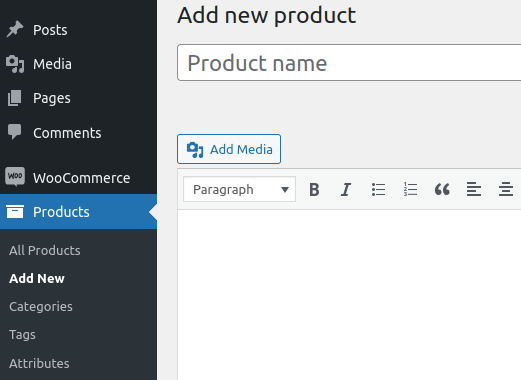Viewport: 521px width, 380px height.
Task: Click the Products archive box icon
Action: pos(15,212)
